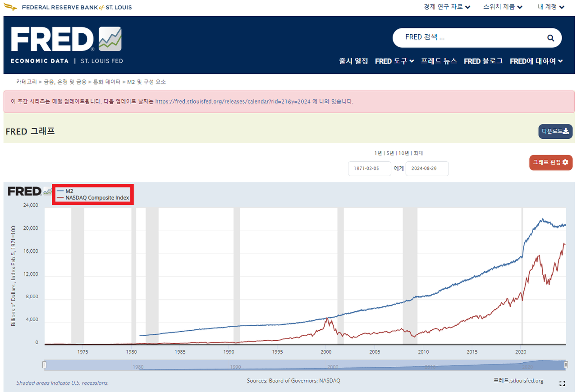Click the left handle of range slider
This screenshot has height=392, width=577.
coord(44,365)
